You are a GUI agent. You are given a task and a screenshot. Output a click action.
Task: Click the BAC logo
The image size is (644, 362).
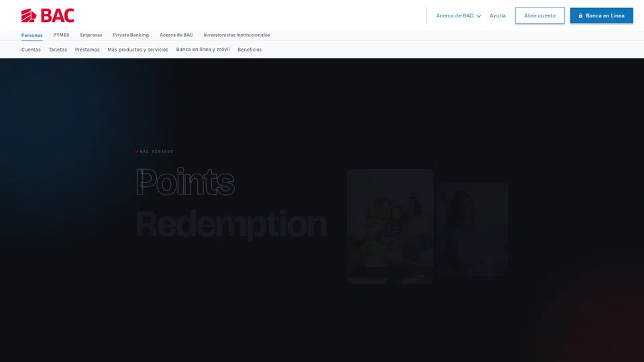point(48,15)
